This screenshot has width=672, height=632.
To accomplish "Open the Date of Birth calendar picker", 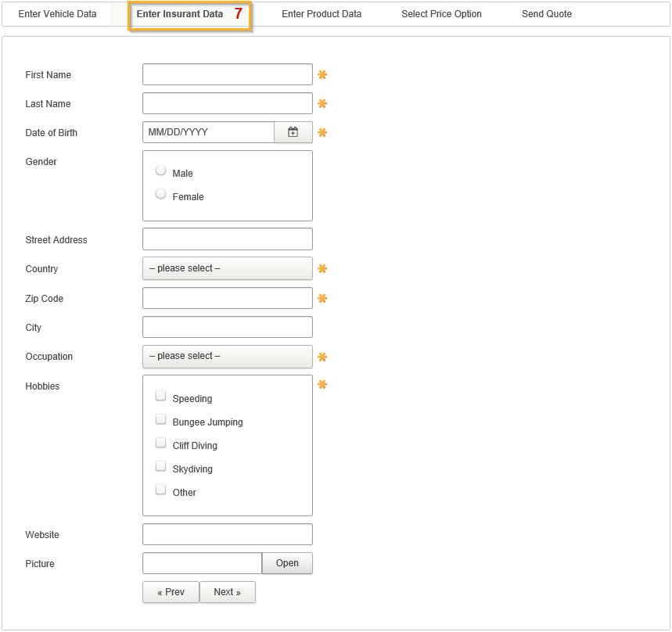I will (x=293, y=132).
